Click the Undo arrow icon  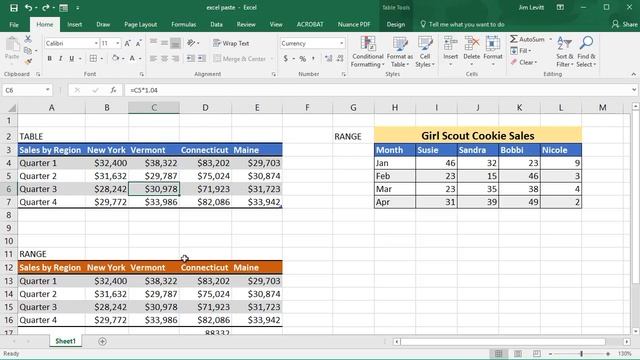click(x=28, y=8)
